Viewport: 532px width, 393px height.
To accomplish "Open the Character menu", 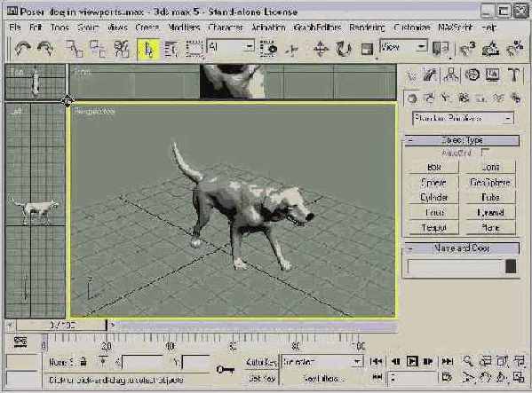I will (x=226, y=28).
